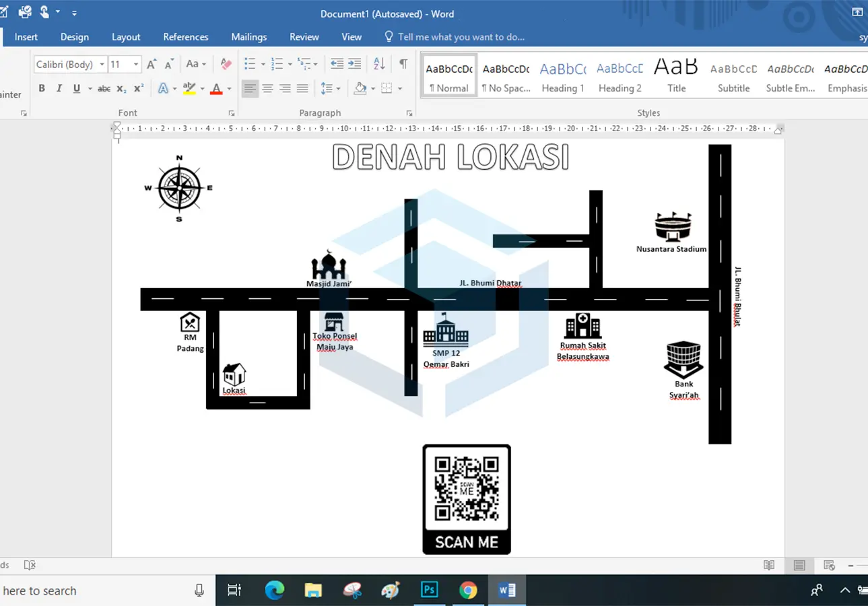Click the proofing errors icon in status bar

coord(30,565)
